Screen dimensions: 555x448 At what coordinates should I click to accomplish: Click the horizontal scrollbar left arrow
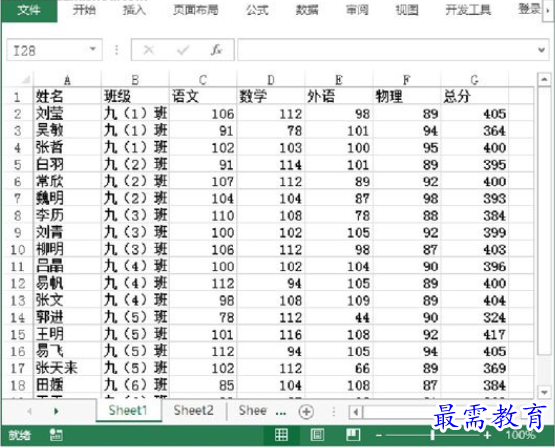point(356,412)
